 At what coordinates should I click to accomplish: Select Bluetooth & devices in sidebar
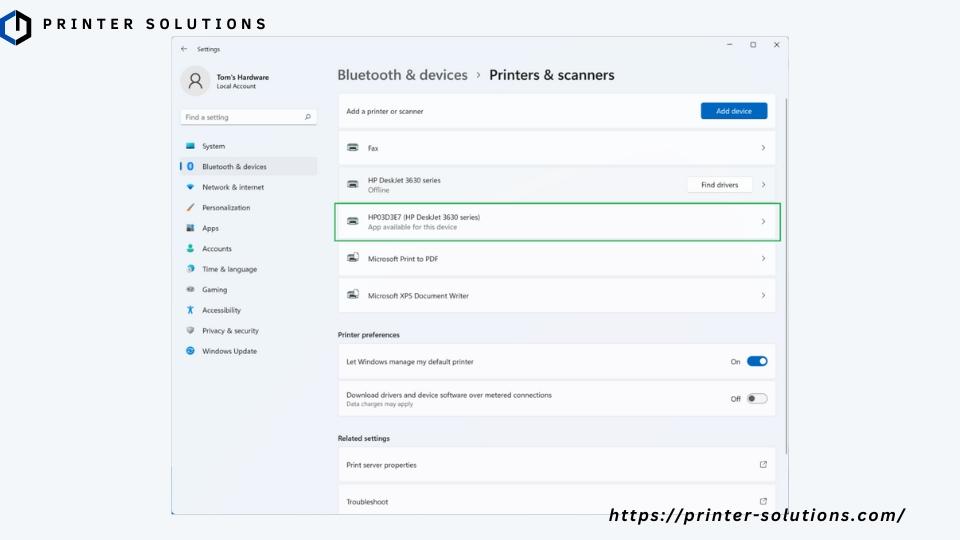coord(249,167)
